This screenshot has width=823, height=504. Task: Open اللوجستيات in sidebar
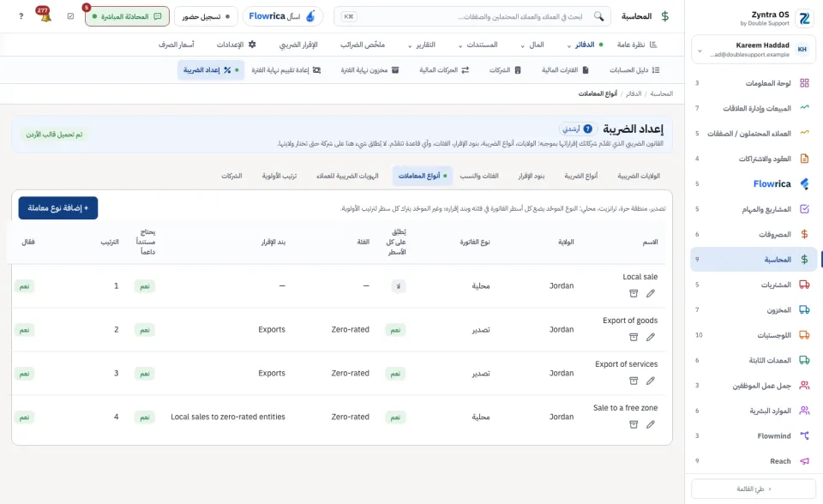pyautogui.click(x=754, y=335)
